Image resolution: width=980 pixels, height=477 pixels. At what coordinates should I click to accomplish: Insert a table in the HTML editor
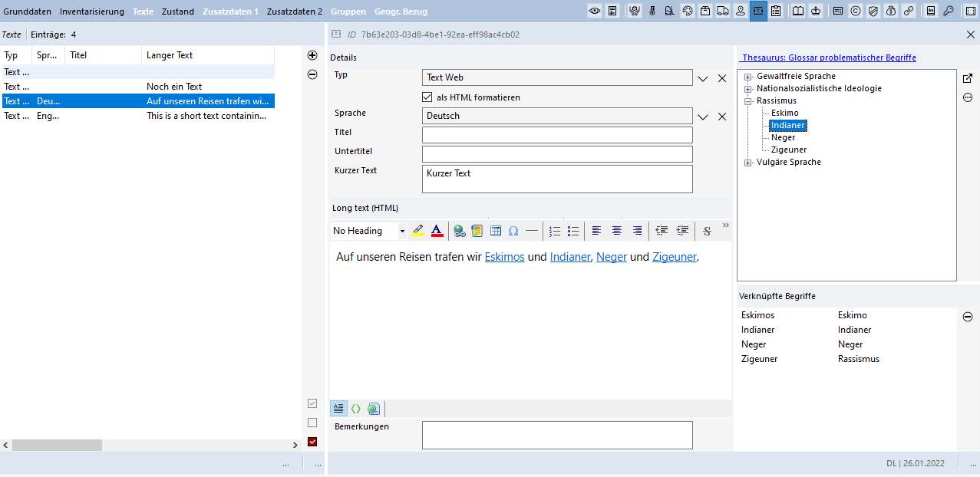[x=496, y=231]
